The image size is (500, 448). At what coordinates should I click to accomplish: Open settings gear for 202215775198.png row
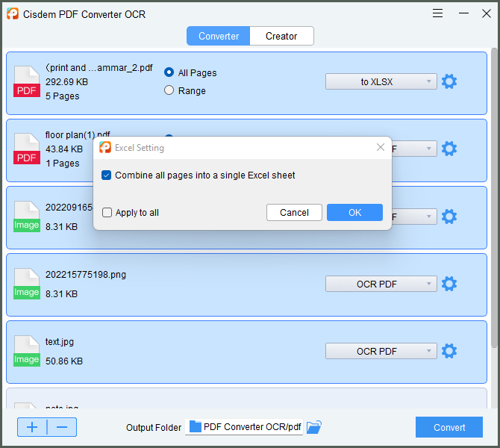click(x=449, y=284)
